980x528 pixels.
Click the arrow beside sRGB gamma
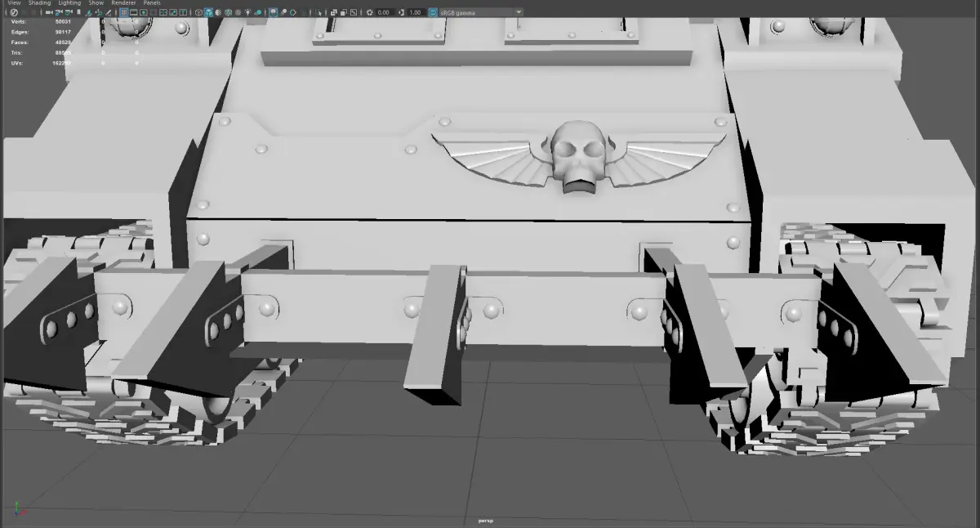(519, 12)
